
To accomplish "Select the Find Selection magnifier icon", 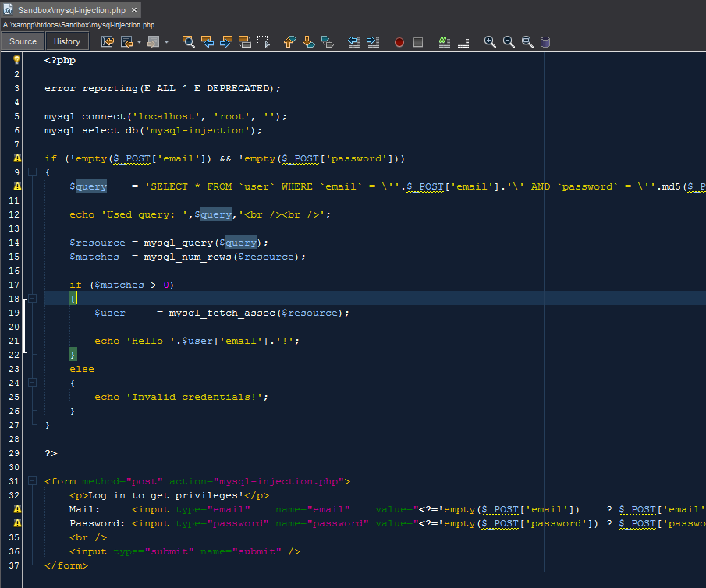I will coord(188,42).
